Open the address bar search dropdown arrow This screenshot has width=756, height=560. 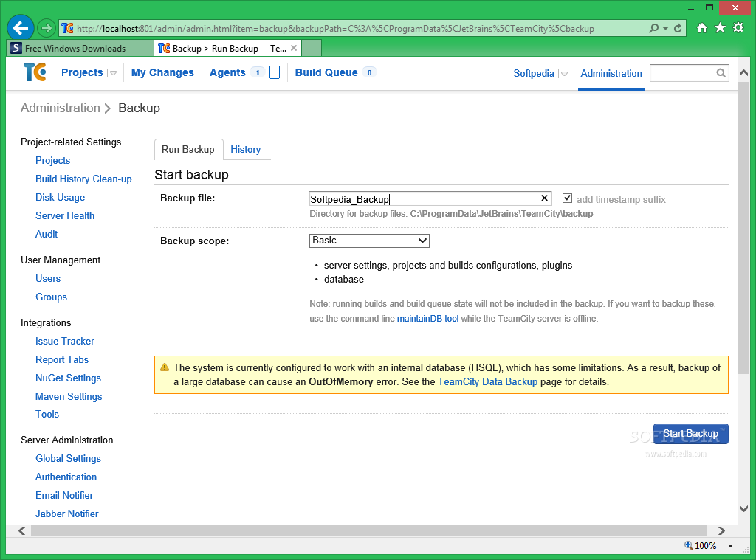click(665, 29)
